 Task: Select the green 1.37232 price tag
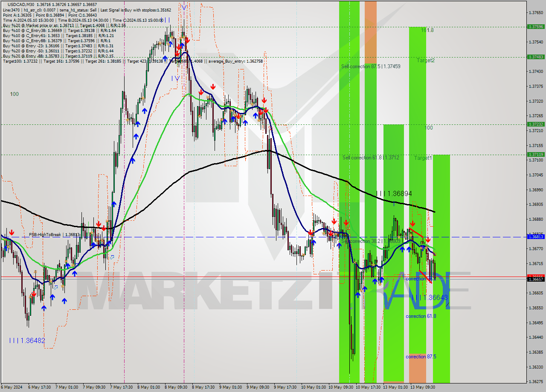[x=536, y=124]
